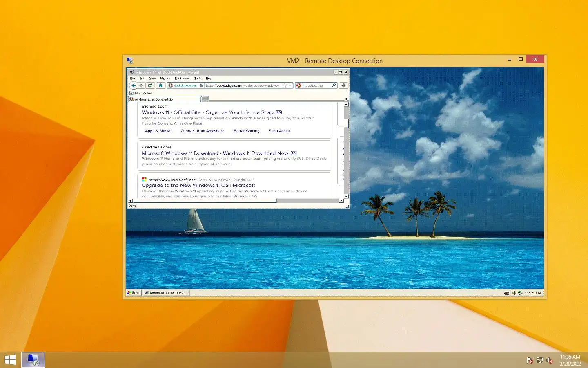Open the File menu

pos(132,78)
